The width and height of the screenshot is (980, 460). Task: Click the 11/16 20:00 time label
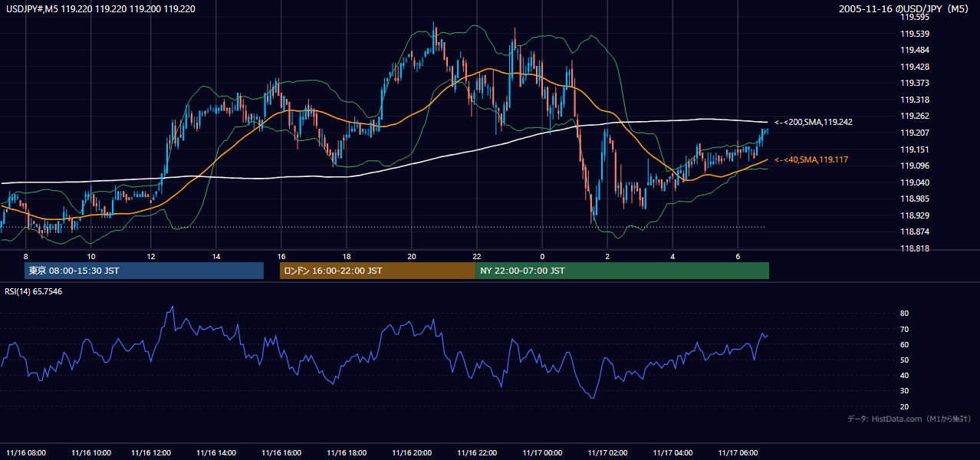point(412,452)
